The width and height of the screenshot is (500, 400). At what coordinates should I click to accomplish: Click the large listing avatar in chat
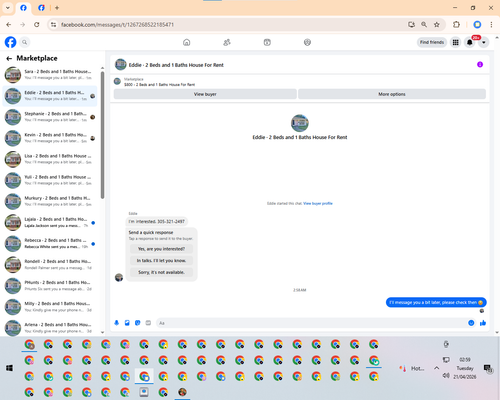pyautogui.click(x=300, y=123)
